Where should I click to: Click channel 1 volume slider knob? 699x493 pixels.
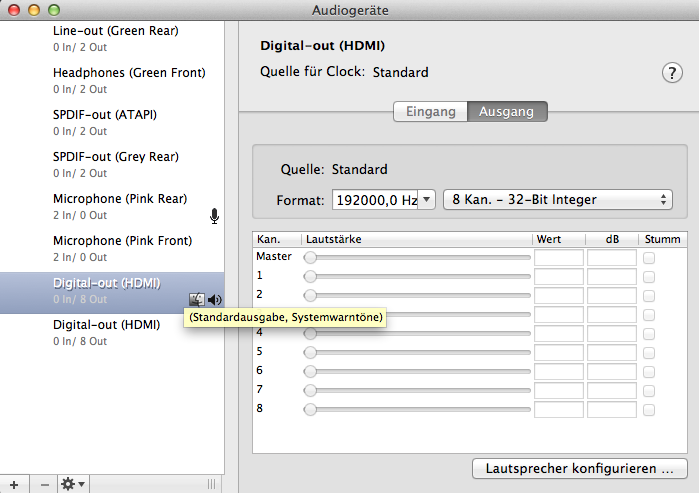(310, 276)
